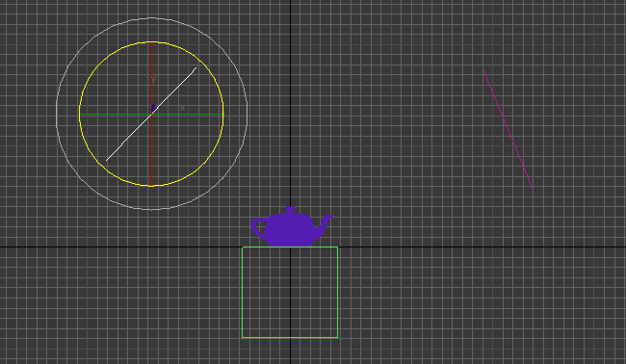Select the magenta diagonal line
Viewport: 626px width, 364px height.
(x=509, y=131)
